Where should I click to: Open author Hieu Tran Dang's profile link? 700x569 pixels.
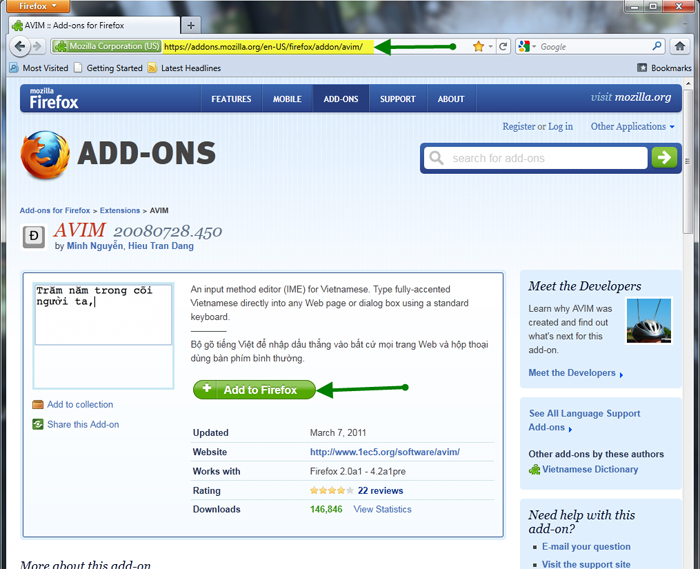(x=161, y=246)
